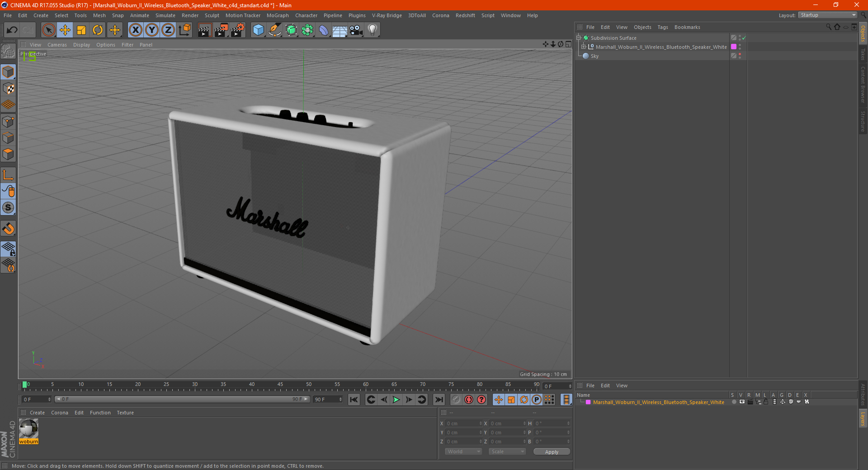Expand the Subdivision Surface tree node
868x470 pixels.
(x=579, y=38)
